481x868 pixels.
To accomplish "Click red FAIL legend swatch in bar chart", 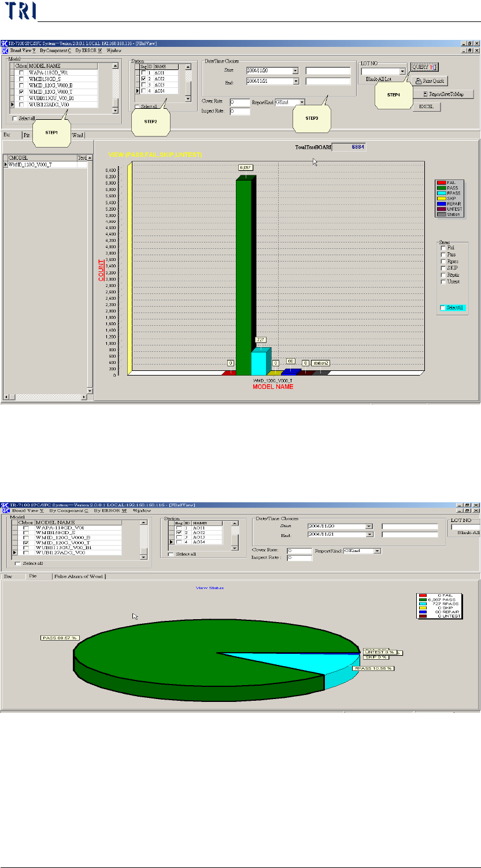I will coord(442,183).
